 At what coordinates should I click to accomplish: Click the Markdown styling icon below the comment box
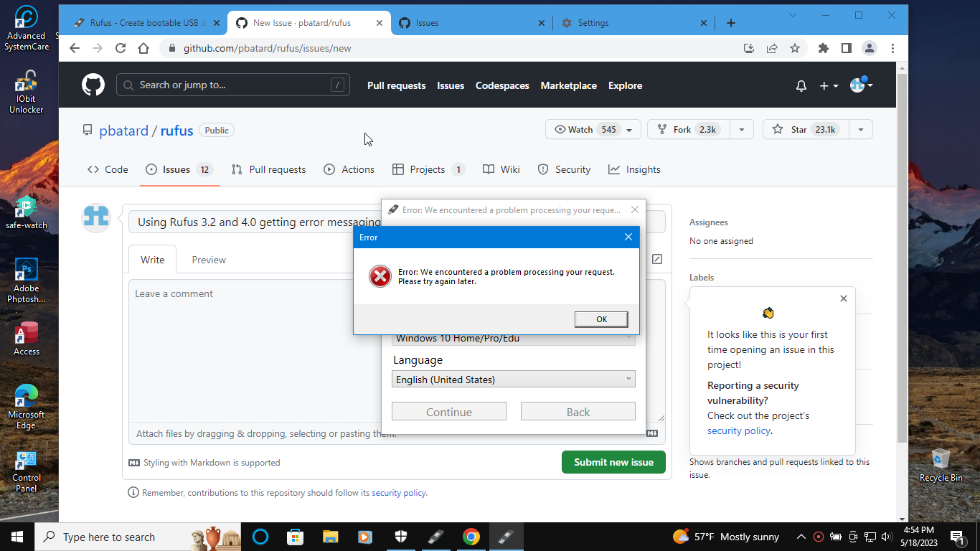134,463
